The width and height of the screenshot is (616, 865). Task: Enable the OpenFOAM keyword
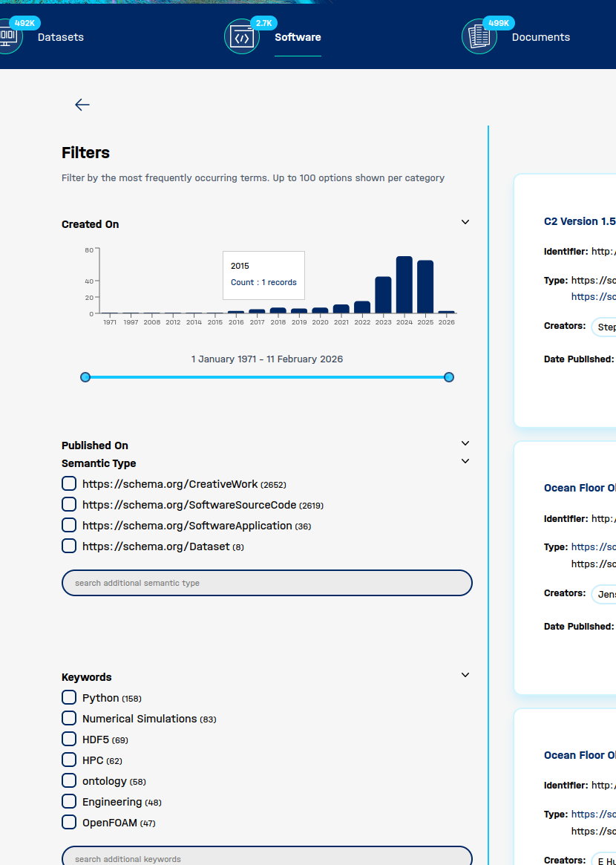coord(69,822)
